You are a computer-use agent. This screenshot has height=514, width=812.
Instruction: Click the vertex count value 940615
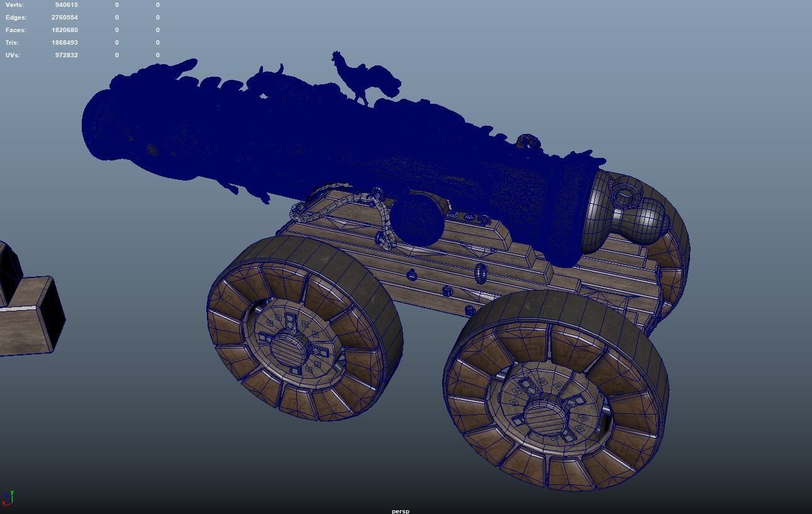coord(67,5)
